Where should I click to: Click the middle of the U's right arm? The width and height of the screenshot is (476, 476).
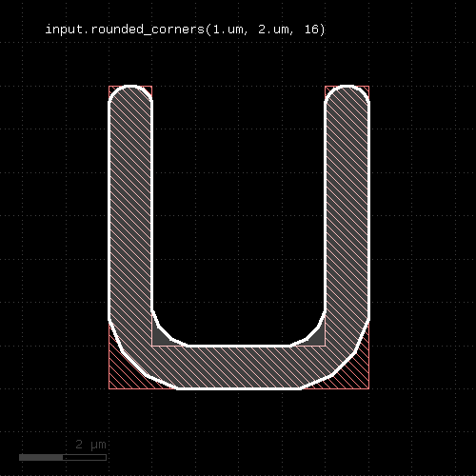[x=347, y=207]
